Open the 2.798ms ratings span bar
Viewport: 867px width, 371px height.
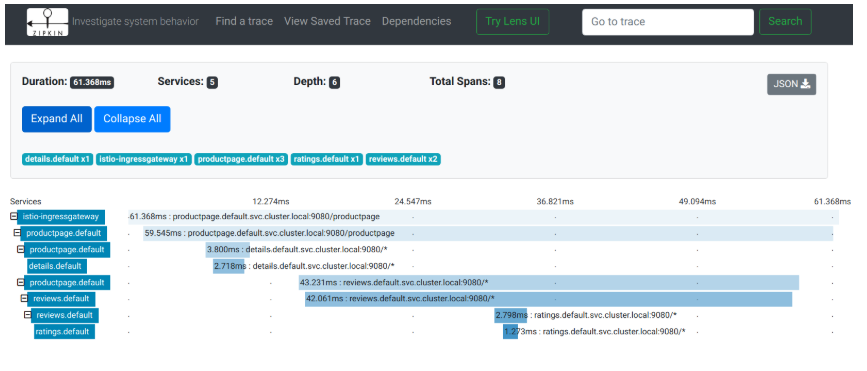tap(511, 315)
